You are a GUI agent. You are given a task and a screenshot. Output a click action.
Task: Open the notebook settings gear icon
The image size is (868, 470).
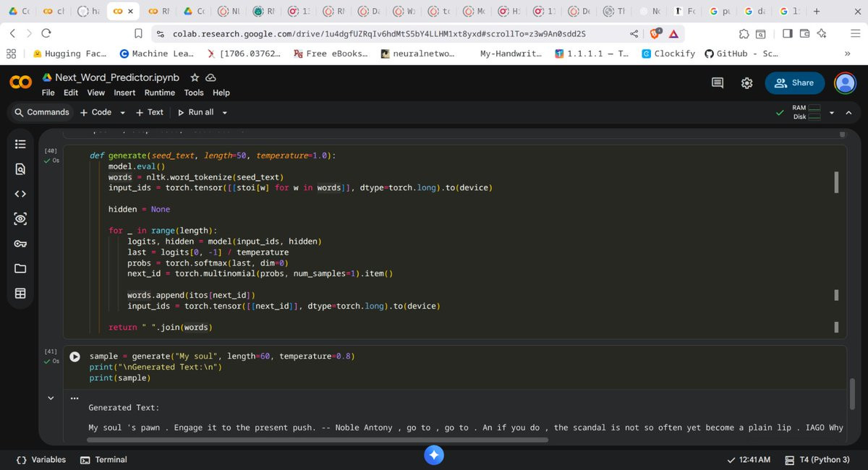point(747,83)
